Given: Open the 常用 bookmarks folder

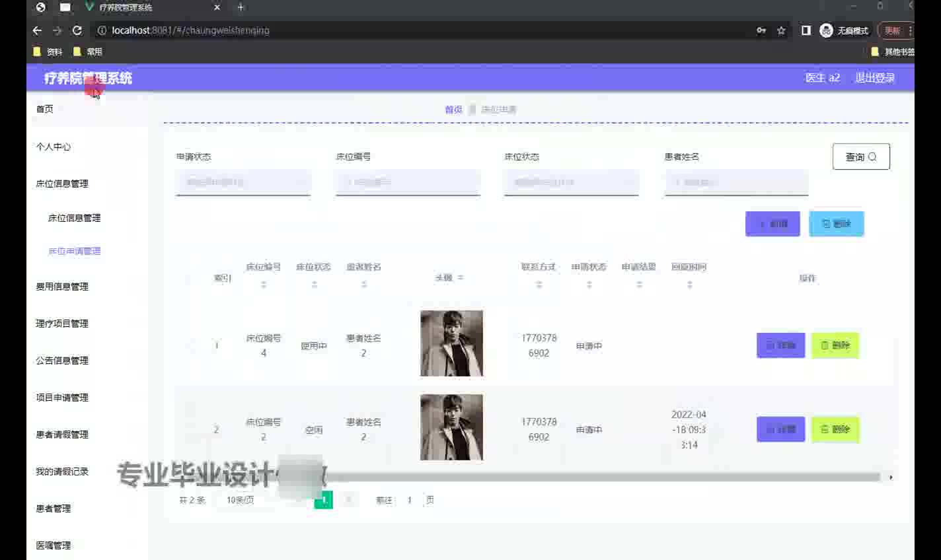Looking at the screenshot, I should pos(87,52).
